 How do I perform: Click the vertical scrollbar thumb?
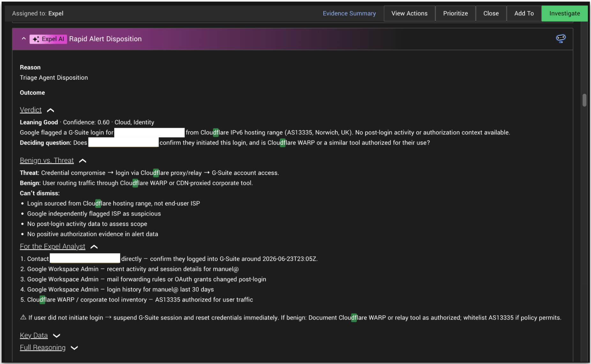click(x=584, y=100)
